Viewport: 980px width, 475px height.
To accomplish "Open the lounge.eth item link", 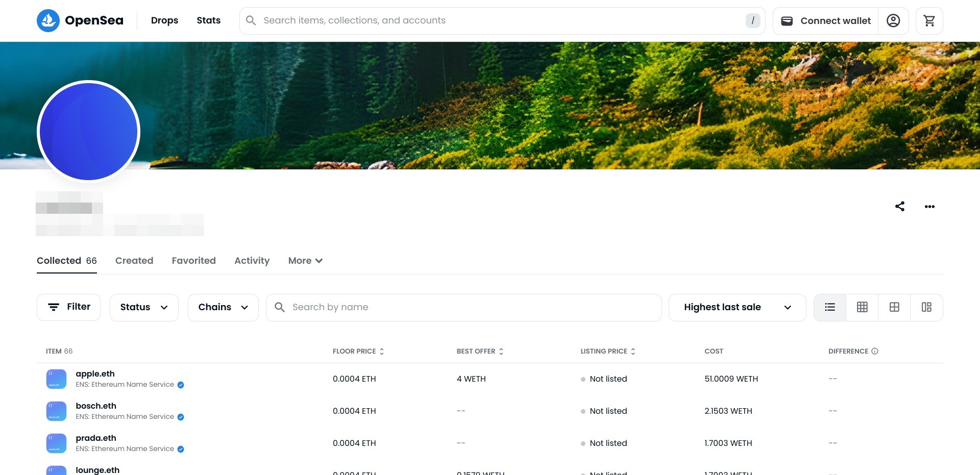I will [97, 470].
